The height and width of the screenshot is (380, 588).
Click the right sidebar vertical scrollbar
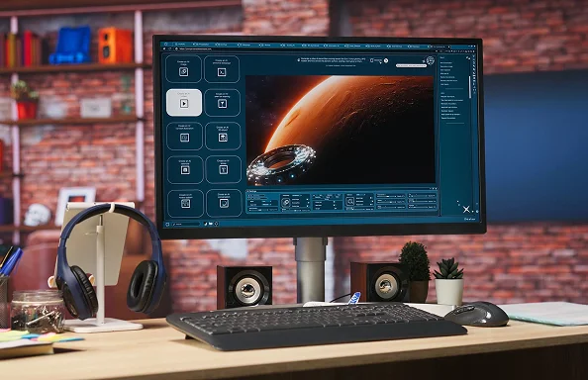pyautogui.click(x=469, y=86)
